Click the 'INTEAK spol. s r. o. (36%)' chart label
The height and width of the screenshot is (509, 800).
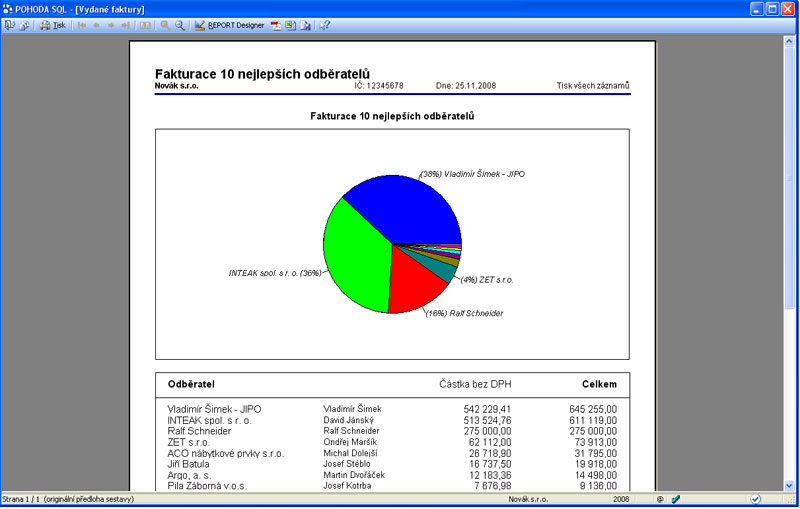[275, 273]
